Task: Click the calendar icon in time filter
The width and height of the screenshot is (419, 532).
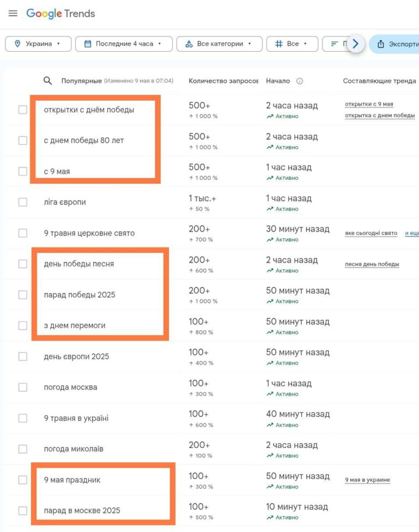Action: [87, 44]
